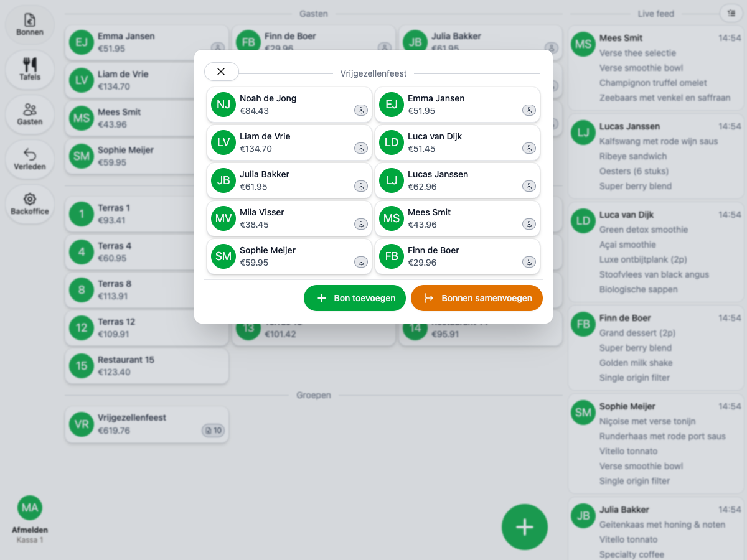The height and width of the screenshot is (560, 747).
Task: Click the person icon on Luca van Dijk
Action: point(529,148)
